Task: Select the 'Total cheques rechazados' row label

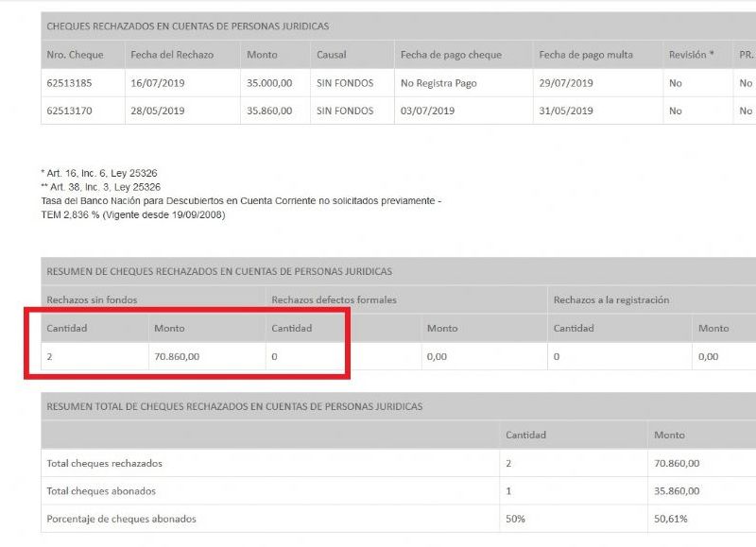Action: pyautogui.click(x=104, y=463)
